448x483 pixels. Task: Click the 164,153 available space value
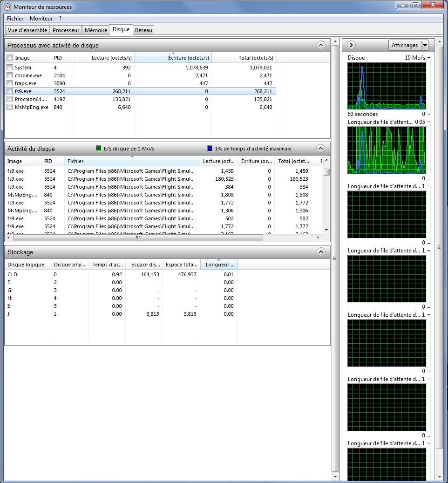(x=150, y=274)
